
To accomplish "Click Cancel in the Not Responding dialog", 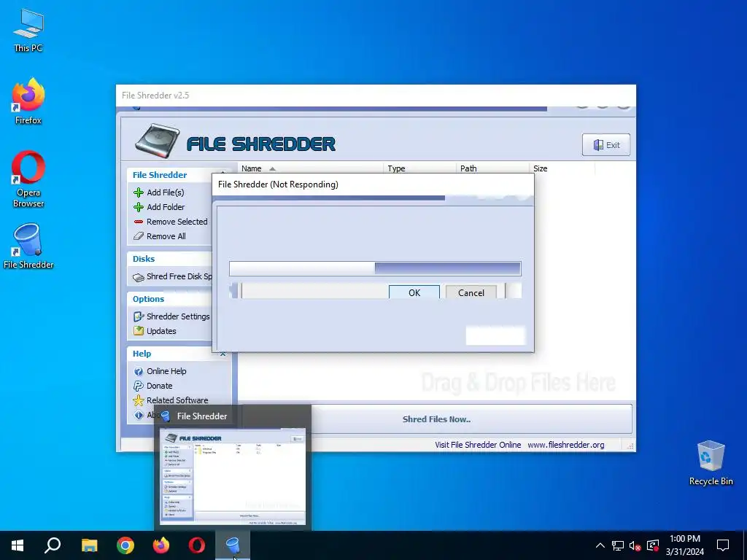I will (x=471, y=292).
